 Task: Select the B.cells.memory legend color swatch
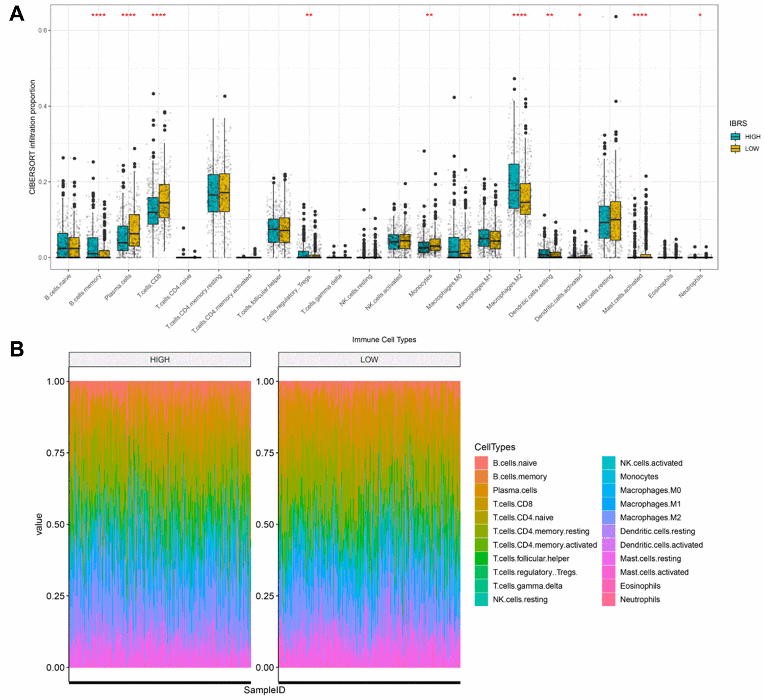481,477
